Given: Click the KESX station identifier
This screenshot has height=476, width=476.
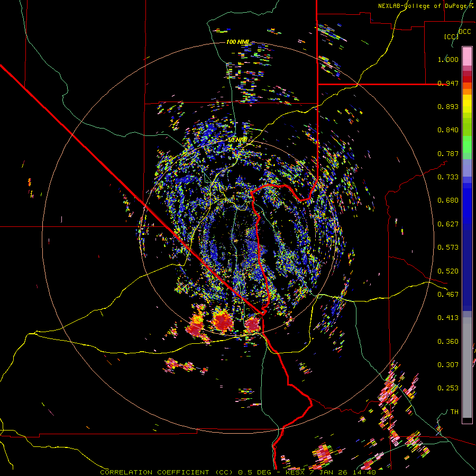Looking at the screenshot, I should (x=295, y=472).
